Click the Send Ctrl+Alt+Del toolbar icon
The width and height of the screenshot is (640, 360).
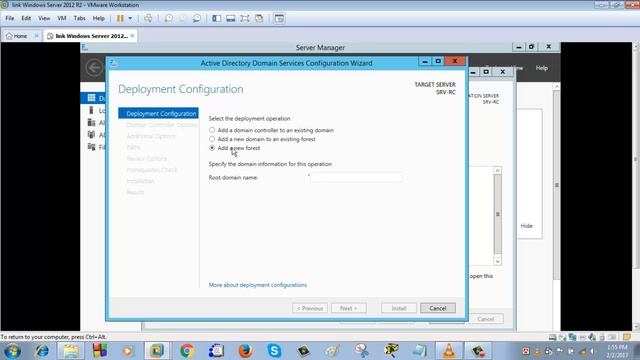148,18
